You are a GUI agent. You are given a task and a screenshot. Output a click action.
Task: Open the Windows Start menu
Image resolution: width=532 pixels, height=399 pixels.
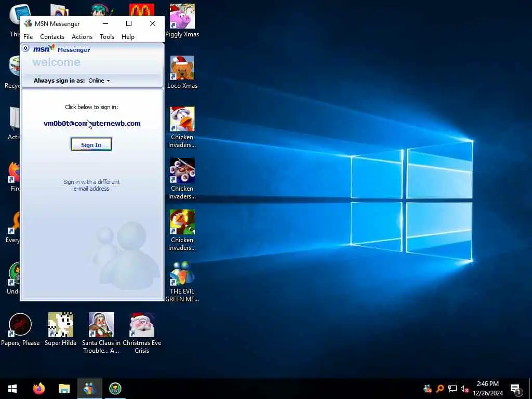tap(12, 389)
